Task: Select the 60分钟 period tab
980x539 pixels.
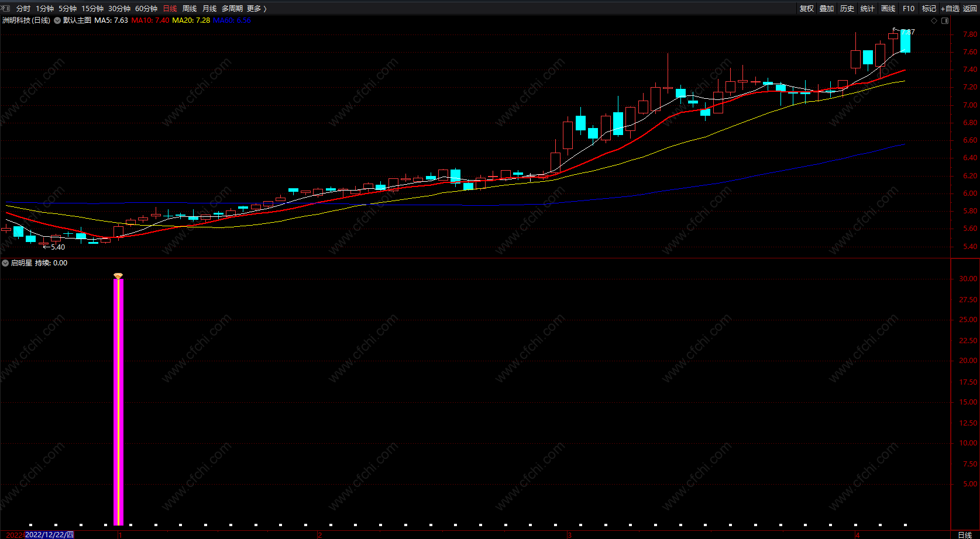Action: [146, 9]
